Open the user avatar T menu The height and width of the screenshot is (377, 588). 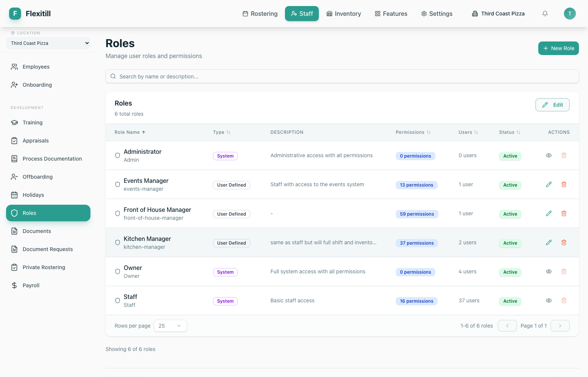[570, 14]
